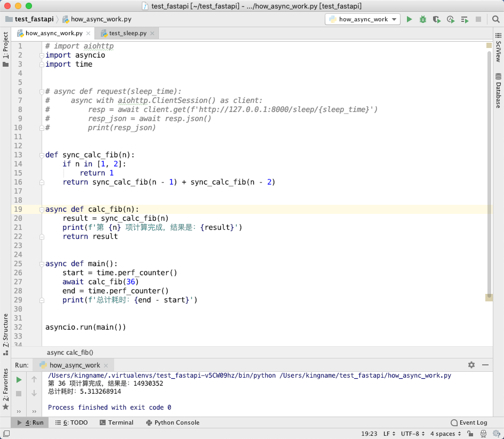The image size is (504, 439).
Task: Open Search Everywhere magnifier icon
Action: click(x=495, y=19)
